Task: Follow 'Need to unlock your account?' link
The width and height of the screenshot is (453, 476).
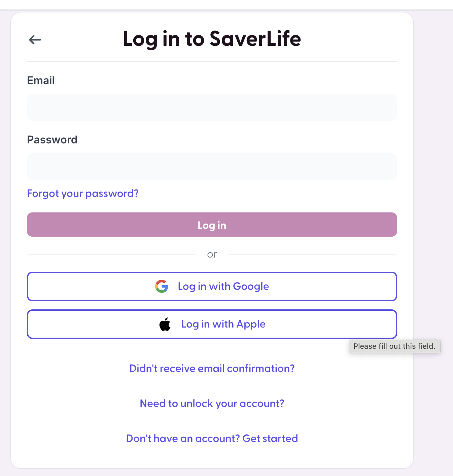Action: [212, 404]
